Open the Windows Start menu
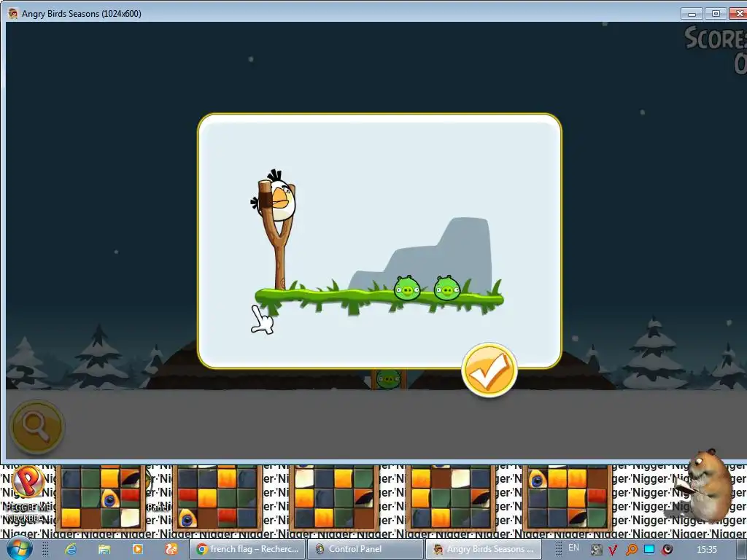 (19, 549)
